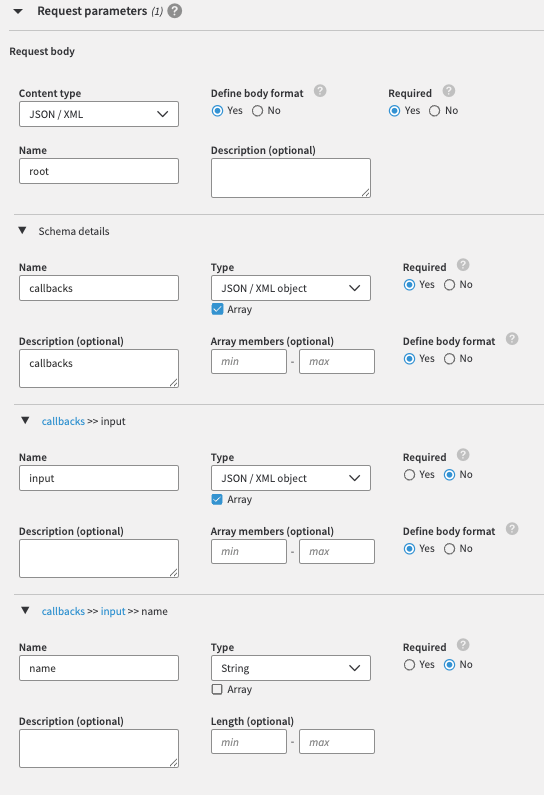
Task: Collapse the callbacks >> input section
Action: tap(25, 421)
